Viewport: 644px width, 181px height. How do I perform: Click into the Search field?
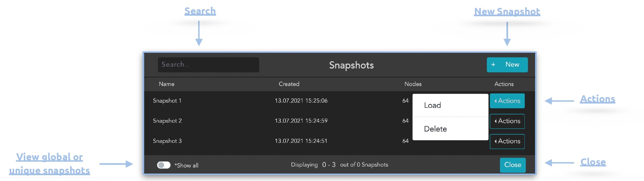coord(208,65)
